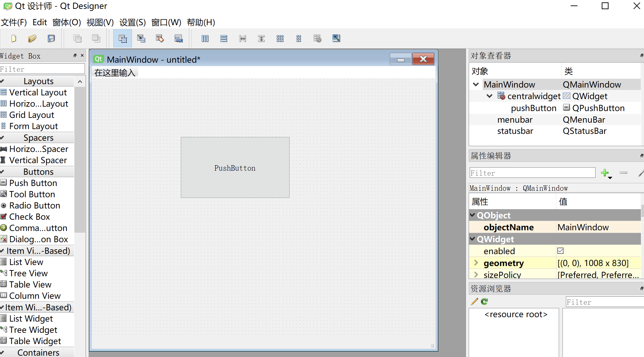Toggle the enabled checkbox for MainWindow
This screenshot has height=357, width=644.
tap(561, 251)
